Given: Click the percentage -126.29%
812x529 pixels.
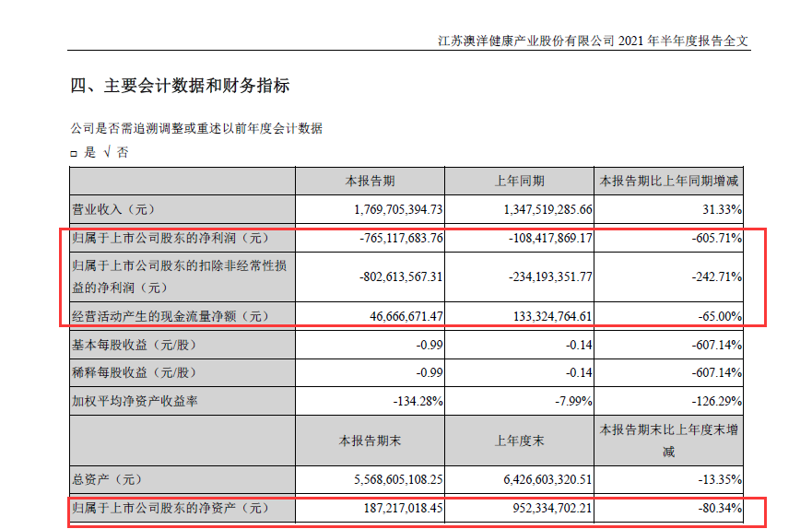Looking at the screenshot, I should [x=717, y=401].
